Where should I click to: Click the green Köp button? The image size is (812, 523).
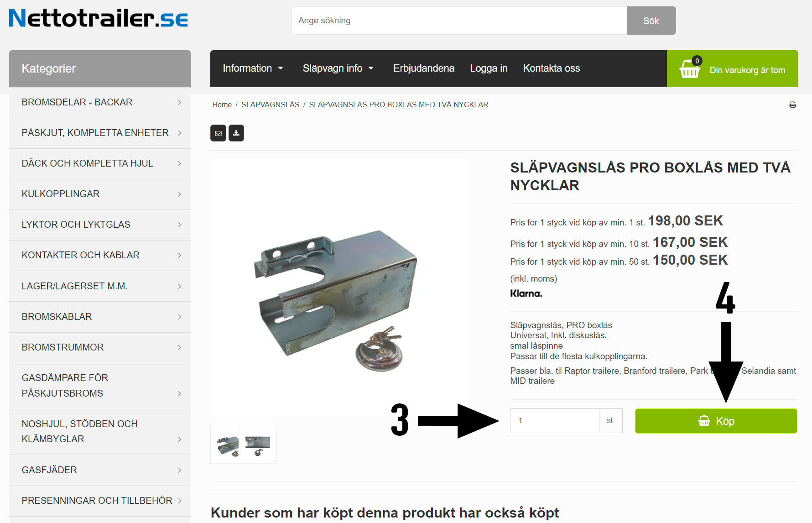(x=716, y=421)
